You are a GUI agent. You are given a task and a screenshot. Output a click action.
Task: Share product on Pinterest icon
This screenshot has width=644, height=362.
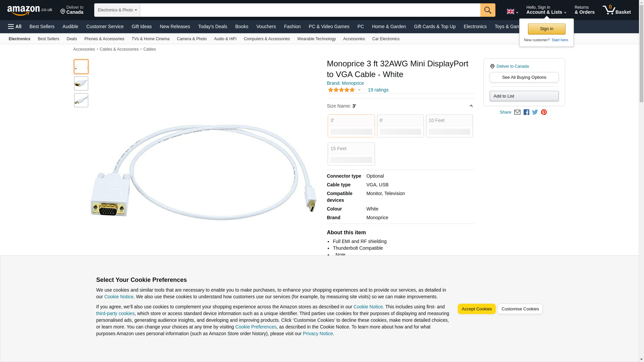(x=544, y=112)
